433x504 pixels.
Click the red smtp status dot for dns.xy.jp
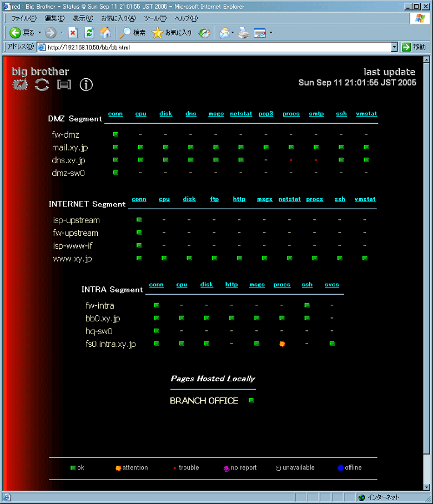pyautogui.click(x=316, y=160)
